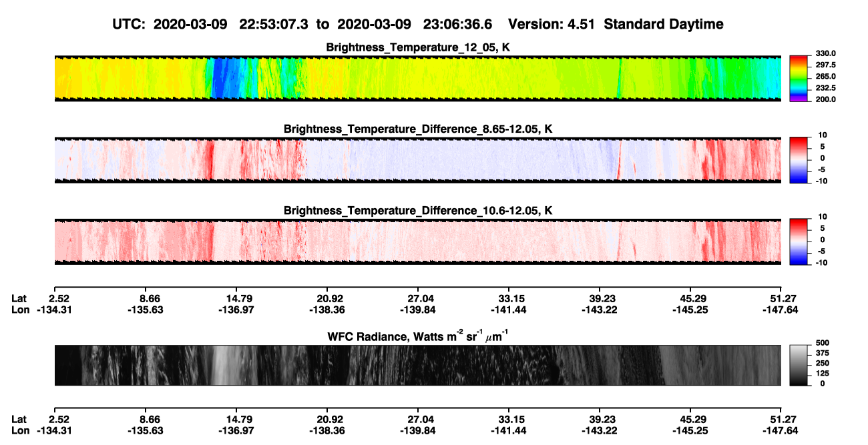Click the end time 23:06:36.6 in the title

458,24
